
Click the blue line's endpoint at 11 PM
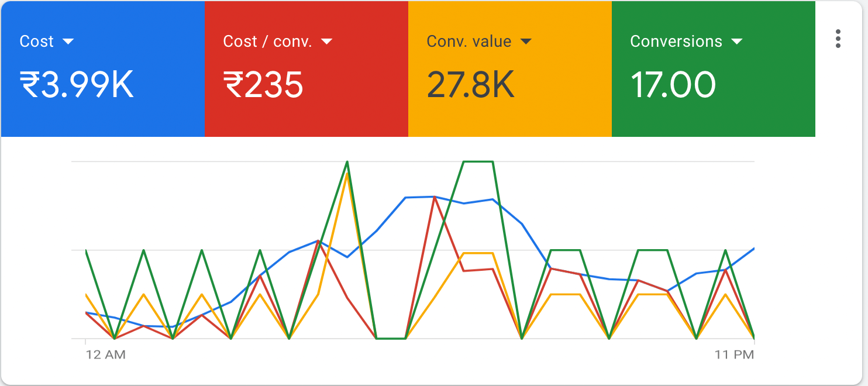tap(753, 249)
